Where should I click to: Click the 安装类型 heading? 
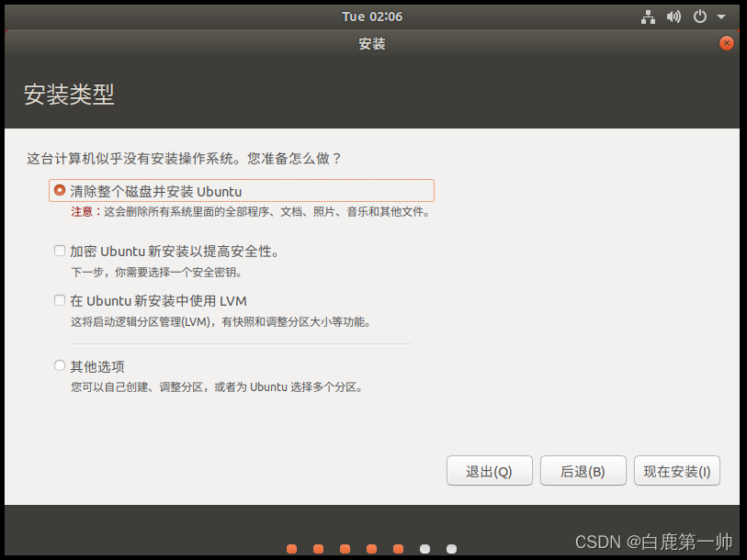tap(69, 95)
